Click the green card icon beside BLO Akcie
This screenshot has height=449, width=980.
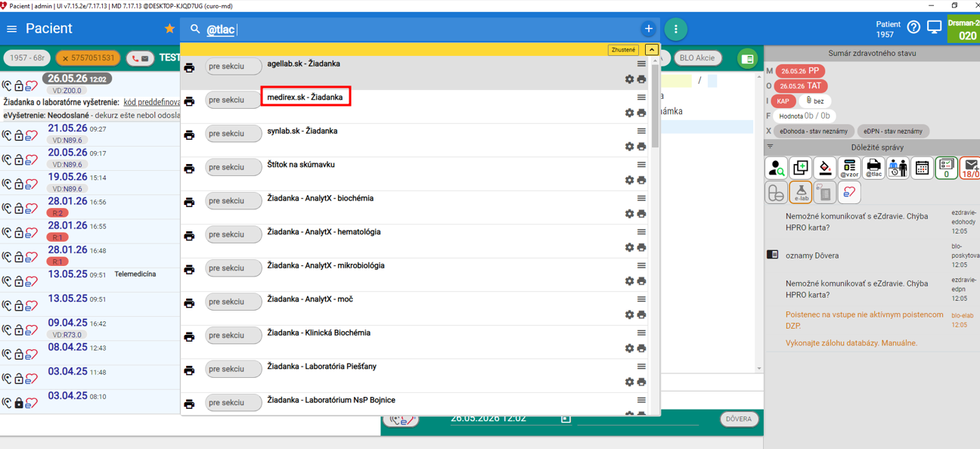pyautogui.click(x=747, y=58)
